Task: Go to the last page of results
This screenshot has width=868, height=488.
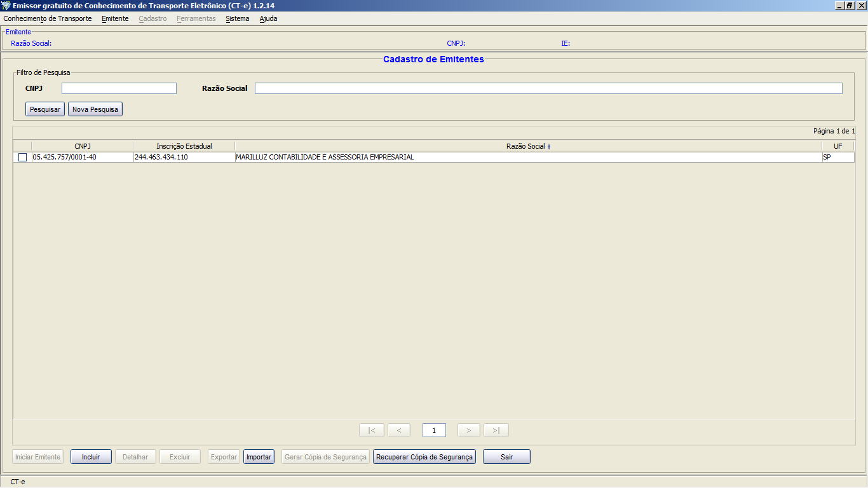Action: pyautogui.click(x=496, y=430)
